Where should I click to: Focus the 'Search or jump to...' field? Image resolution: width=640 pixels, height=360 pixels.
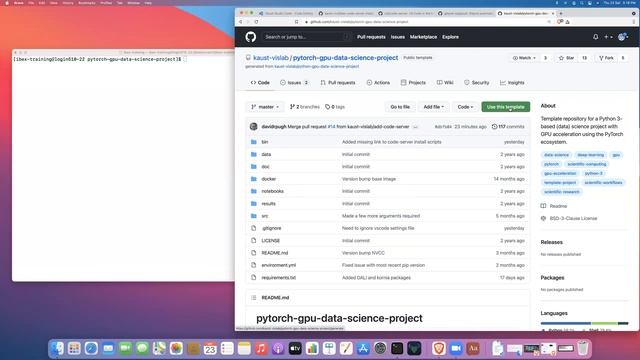pyautogui.click(x=306, y=37)
